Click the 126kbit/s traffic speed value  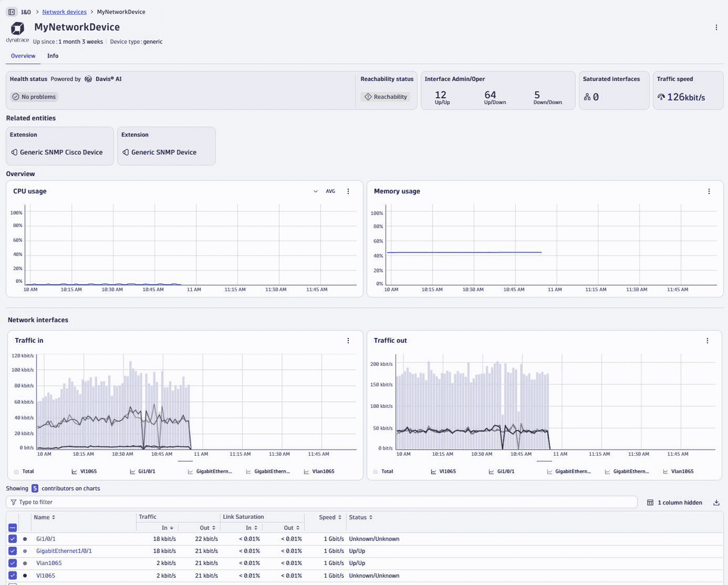686,97
